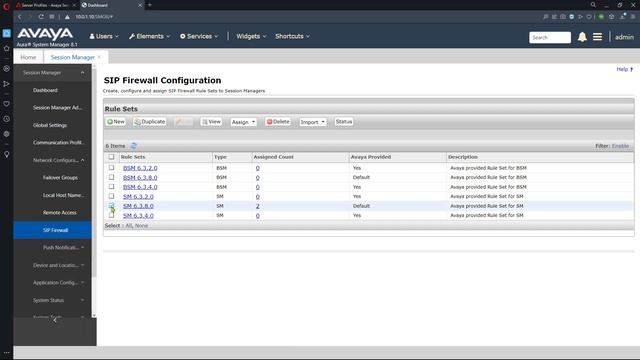Click the refresh icon beside 6 Items

click(x=133, y=146)
